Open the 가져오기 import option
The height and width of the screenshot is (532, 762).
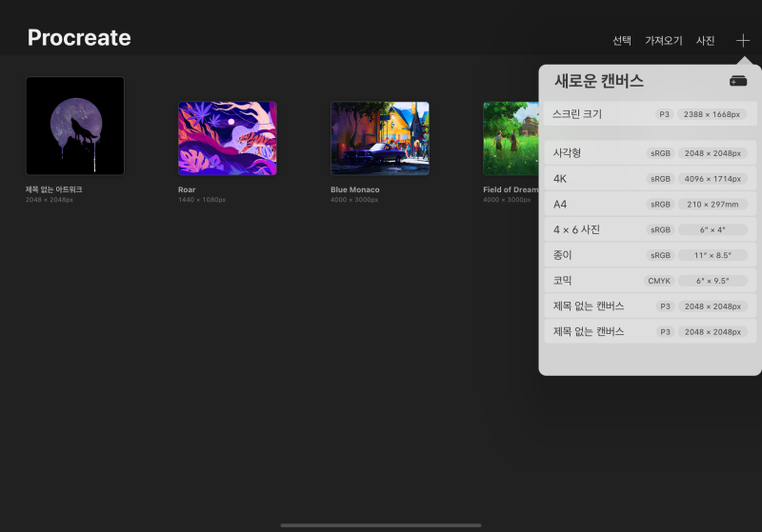pyautogui.click(x=663, y=41)
